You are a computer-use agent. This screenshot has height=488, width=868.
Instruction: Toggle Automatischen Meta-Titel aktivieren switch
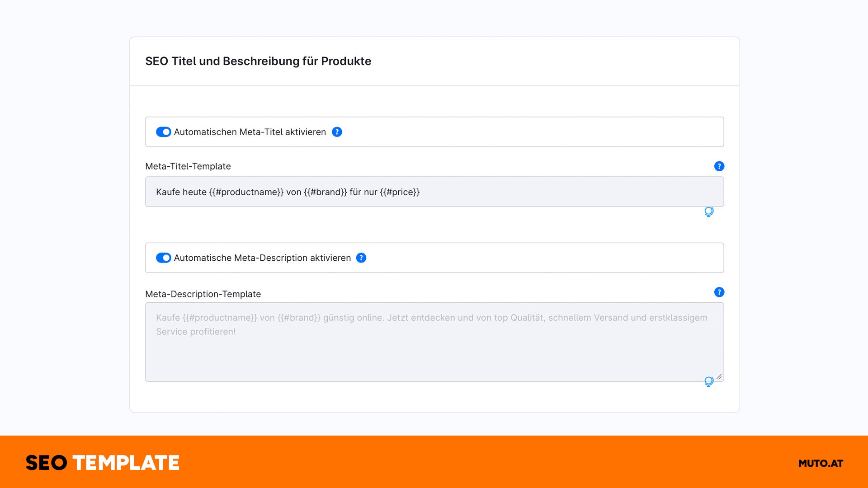(x=163, y=132)
